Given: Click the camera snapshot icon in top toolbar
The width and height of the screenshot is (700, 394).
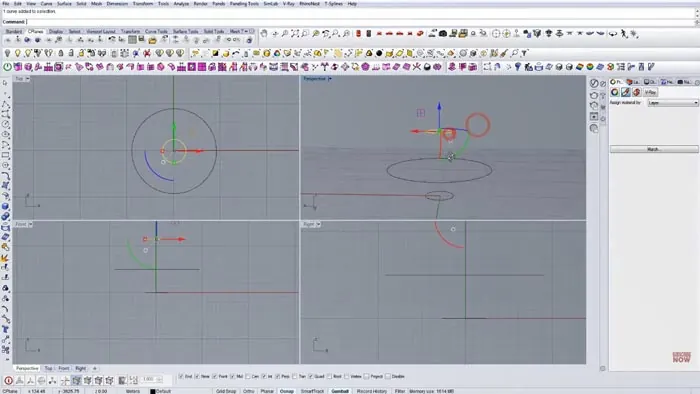Looking at the screenshot, I should [443, 33].
